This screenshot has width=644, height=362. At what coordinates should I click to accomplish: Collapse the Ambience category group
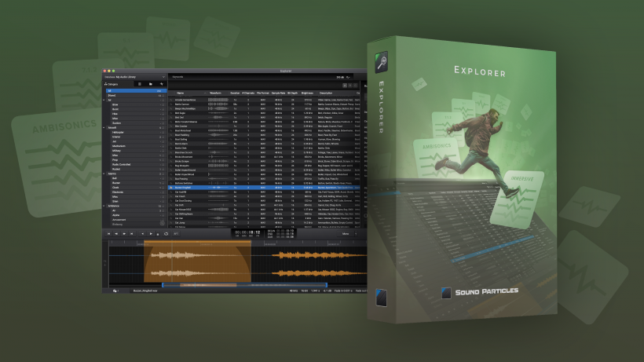(104, 206)
